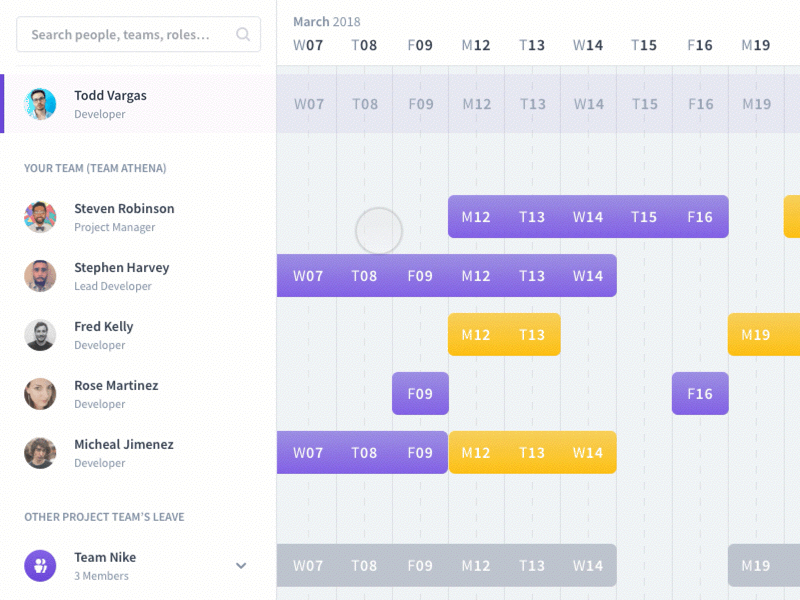Click Micheal Jimenez's avatar image
This screenshot has width=800, height=600.
pyautogui.click(x=40, y=453)
